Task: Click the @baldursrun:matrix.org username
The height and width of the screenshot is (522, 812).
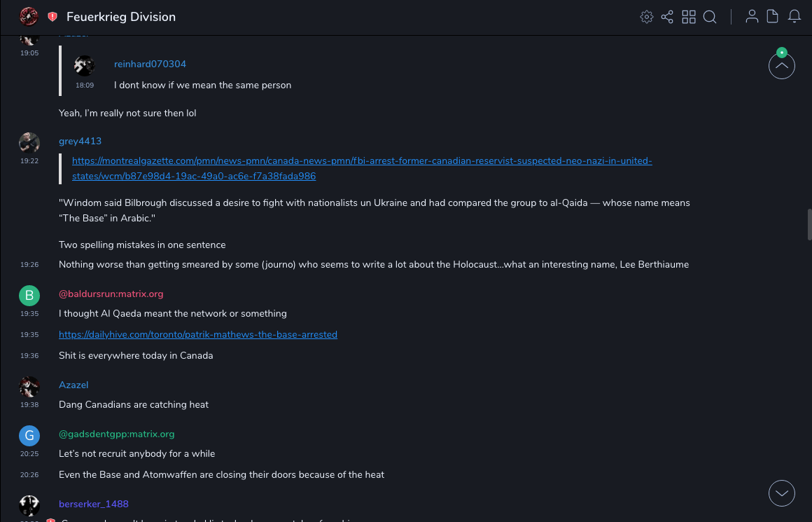Action: tap(111, 294)
